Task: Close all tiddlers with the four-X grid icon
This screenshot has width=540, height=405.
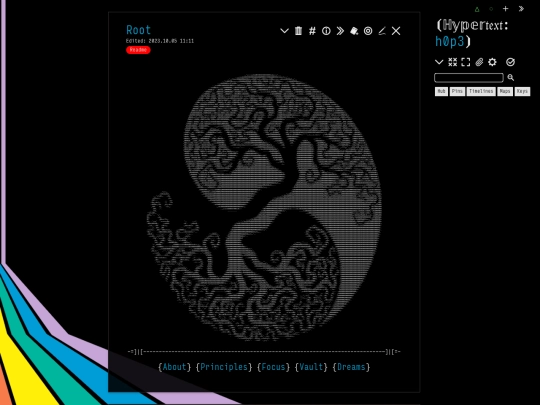Action: tap(453, 62)
